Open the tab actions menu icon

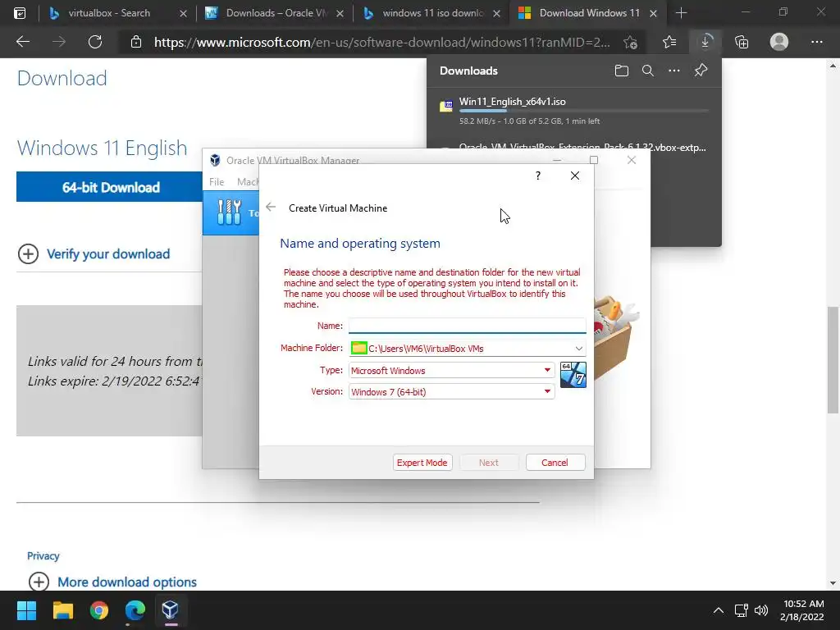click(x=20, y=13)
